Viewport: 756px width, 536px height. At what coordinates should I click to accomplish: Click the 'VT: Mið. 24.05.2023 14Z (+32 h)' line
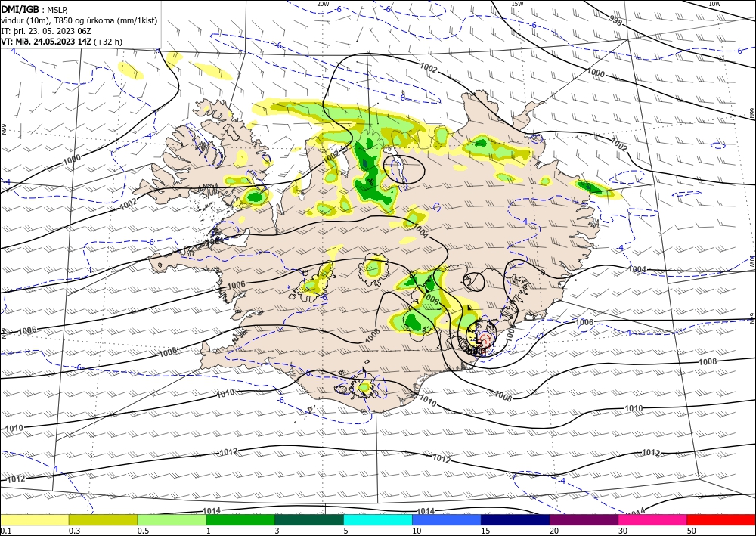click(x=62, y=42)
